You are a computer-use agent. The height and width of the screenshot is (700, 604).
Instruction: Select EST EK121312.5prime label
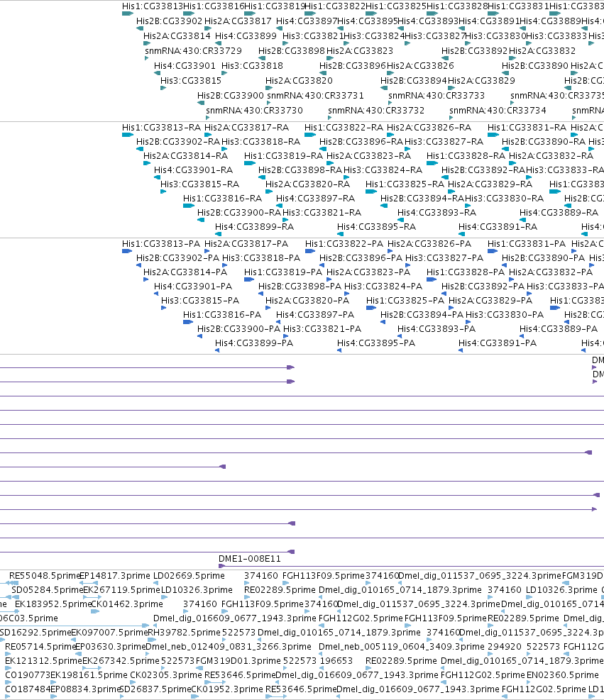43,661
